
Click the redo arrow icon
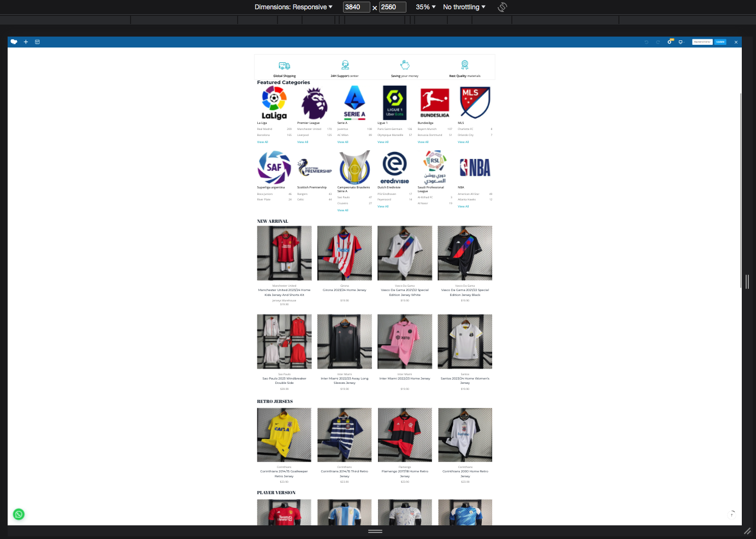tap(658, 42)
